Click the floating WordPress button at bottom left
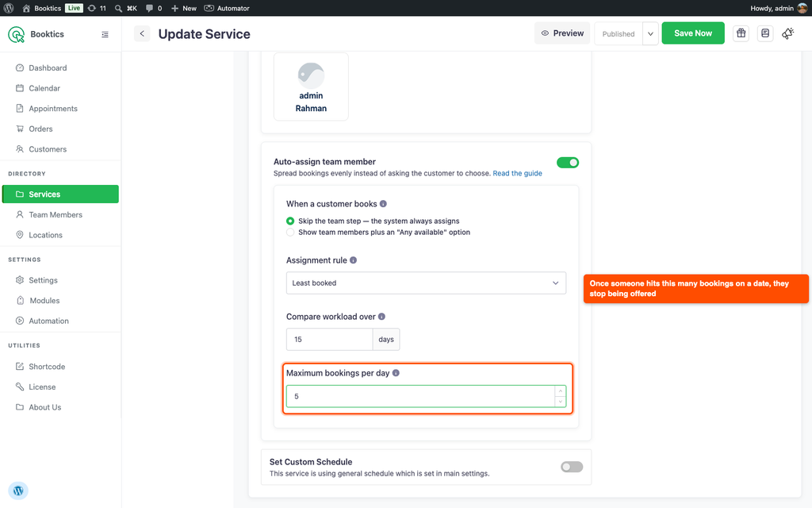Image resolution: width=812 pixels, height=508 pixels. (x=18, y=491)
